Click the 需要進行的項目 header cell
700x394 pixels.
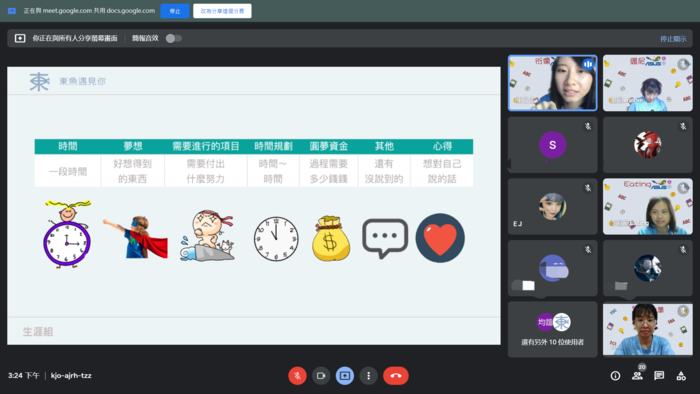coord(206,146)
